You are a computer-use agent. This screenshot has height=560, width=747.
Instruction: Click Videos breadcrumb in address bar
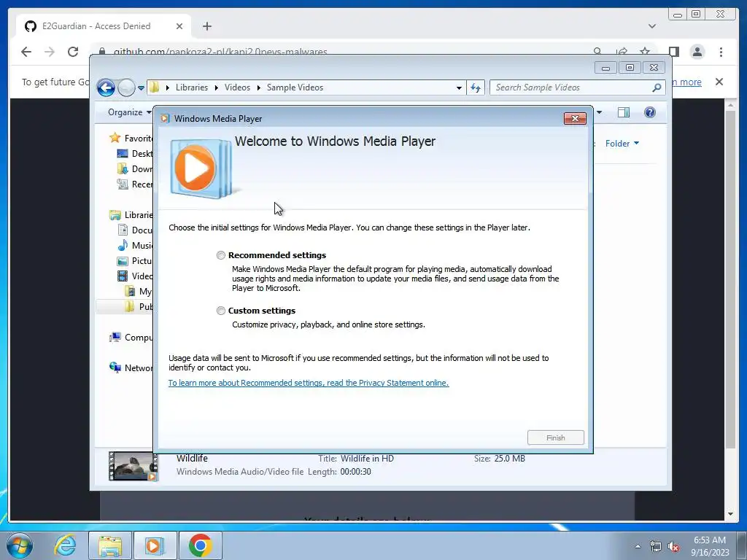coord(237,87)
